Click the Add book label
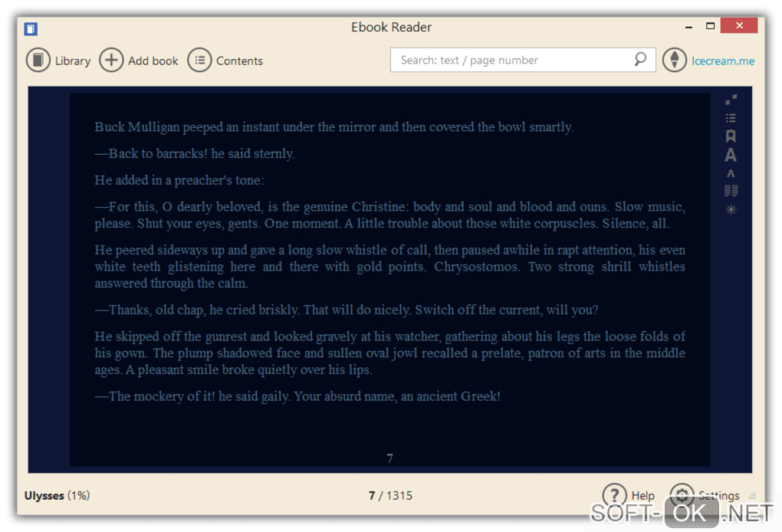The height and width of the screenshot is (532, 782). pos(153,61)
